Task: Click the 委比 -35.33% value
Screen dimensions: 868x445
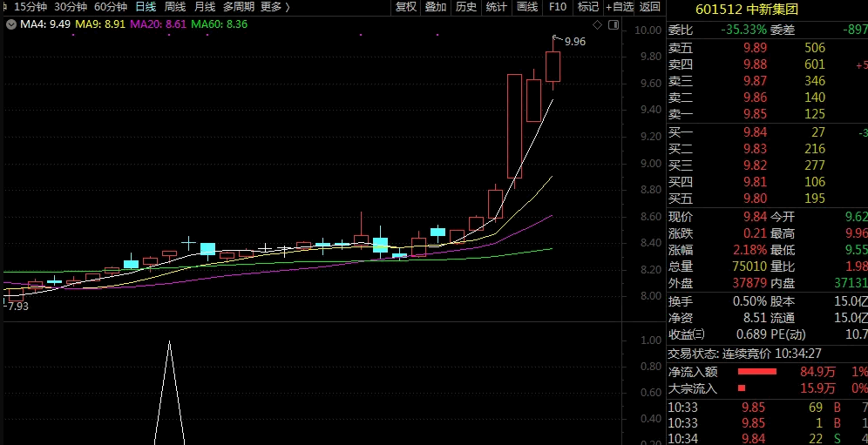Action: point(743,30)
